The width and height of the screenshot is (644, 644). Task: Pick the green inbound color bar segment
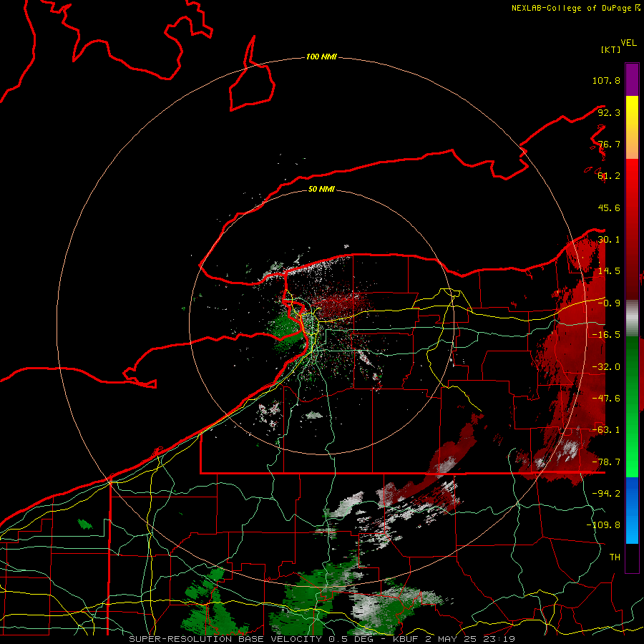(x=632, y=406)
